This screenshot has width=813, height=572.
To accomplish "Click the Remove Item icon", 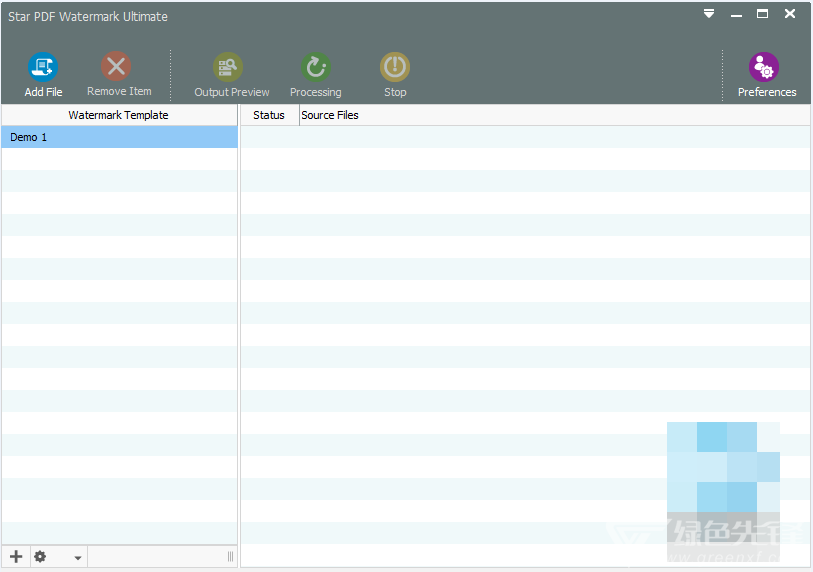I will [116, 66].
